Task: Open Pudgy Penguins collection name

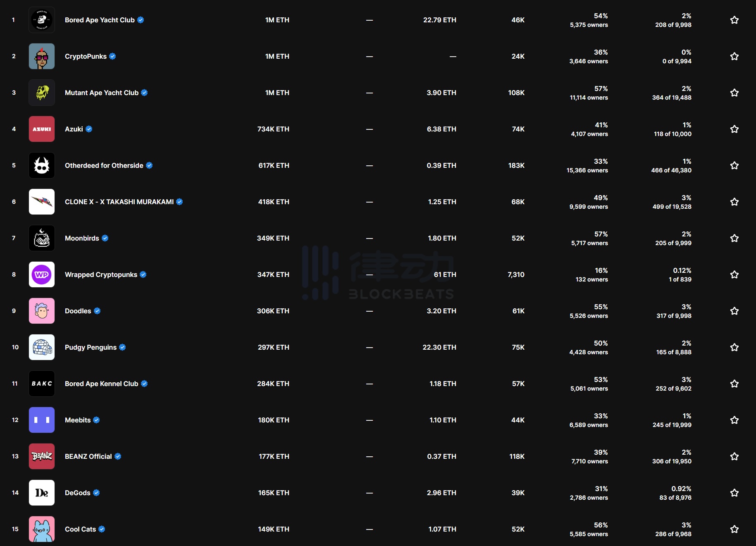Action: point(91,347)
